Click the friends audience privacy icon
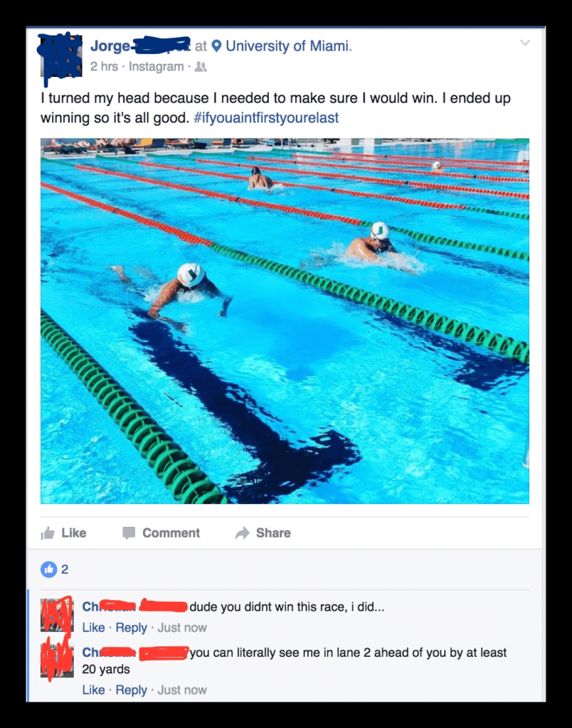 pyautogui.click(x=200, y=67)
